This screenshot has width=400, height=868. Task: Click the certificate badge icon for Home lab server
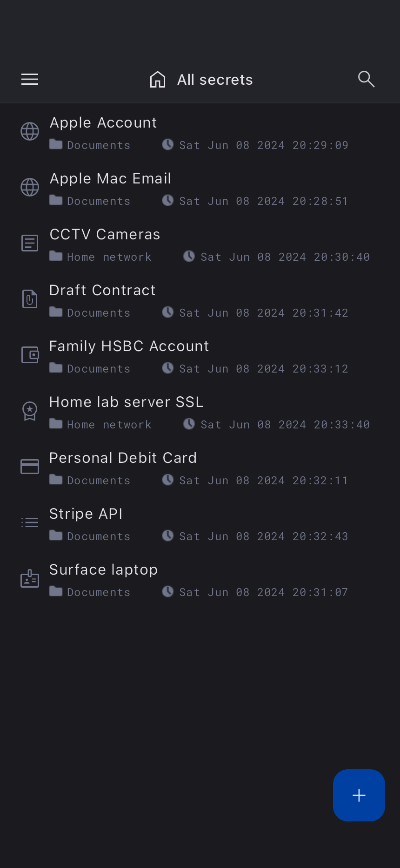30,411
